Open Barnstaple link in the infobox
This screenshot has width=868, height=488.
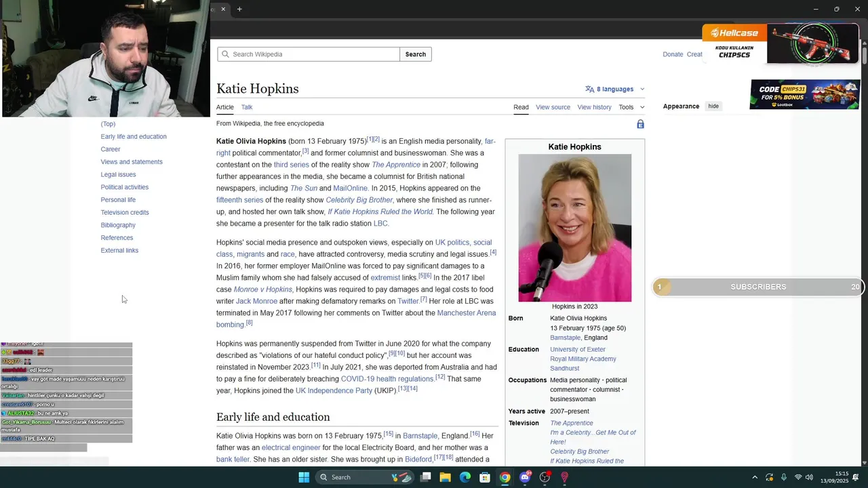point(565,338)
